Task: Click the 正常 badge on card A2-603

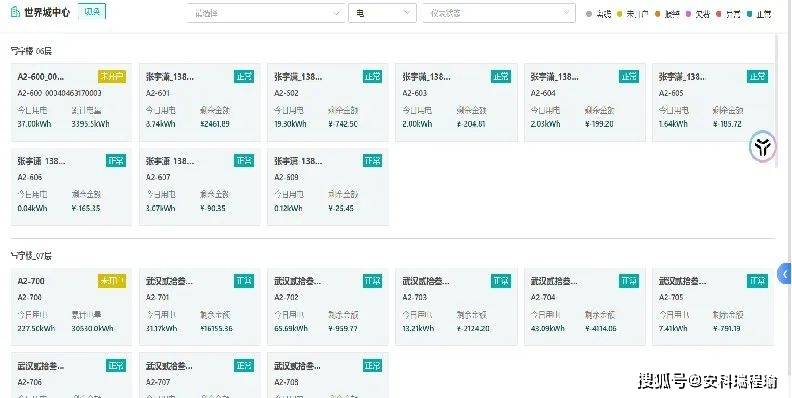Action: coord(501,76)
